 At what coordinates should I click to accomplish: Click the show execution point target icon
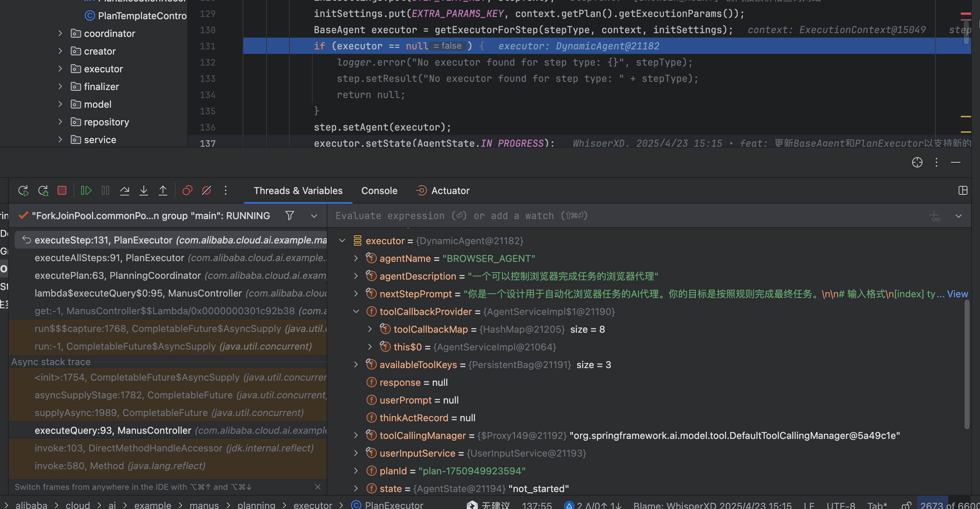pos(917,162)
